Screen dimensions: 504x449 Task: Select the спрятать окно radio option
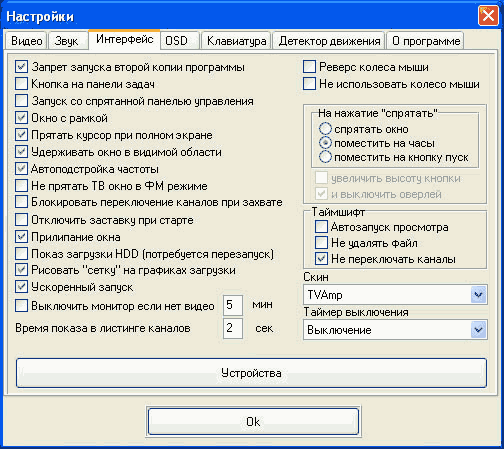325,129
